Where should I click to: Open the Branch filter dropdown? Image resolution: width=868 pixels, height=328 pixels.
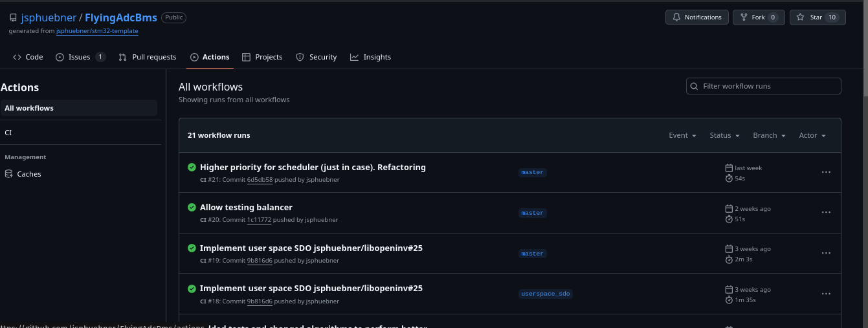tap(769, 136)
